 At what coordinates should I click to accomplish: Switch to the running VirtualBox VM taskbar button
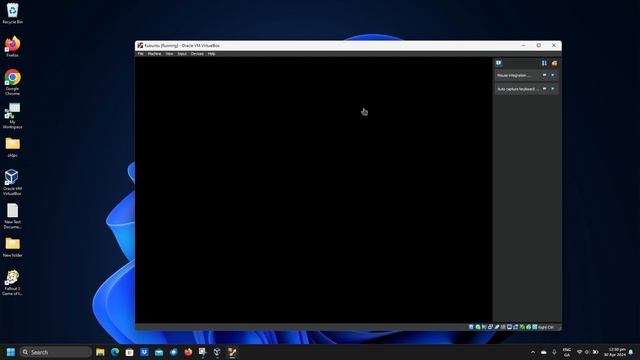point(232,352)
